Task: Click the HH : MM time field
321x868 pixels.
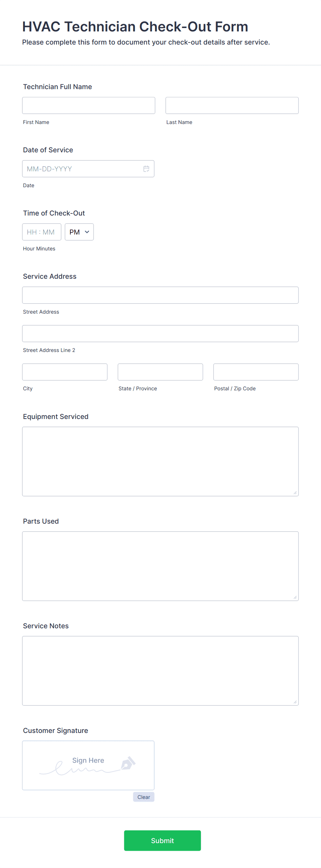Action: tap(42, 232)
